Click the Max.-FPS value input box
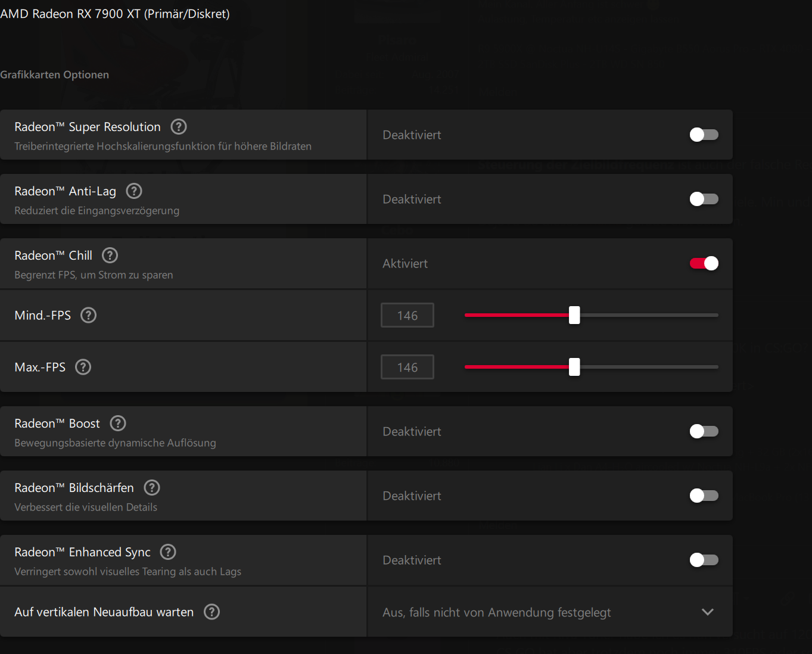The height and width of the screenshot is (654, 812). point(407,367)
